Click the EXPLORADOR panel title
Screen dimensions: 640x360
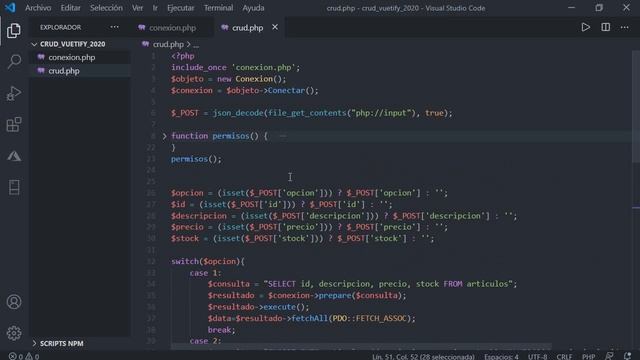(60, 27)
